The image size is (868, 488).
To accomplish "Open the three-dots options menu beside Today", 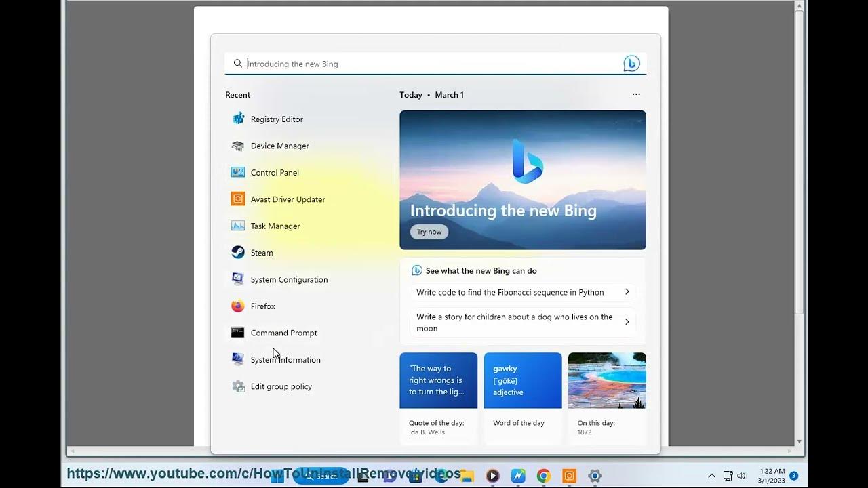I will point(636,94).
